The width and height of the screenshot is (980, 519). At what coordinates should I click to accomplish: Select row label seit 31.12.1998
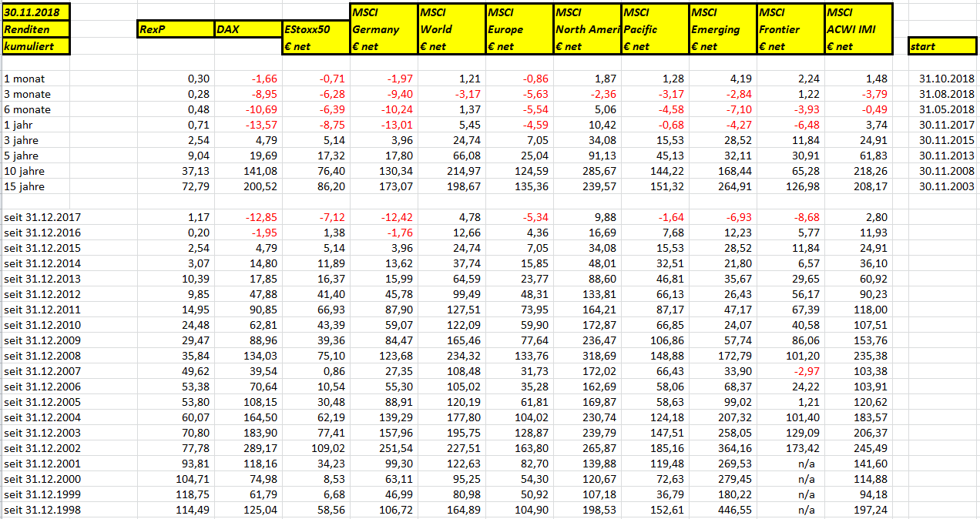(42, 510)
